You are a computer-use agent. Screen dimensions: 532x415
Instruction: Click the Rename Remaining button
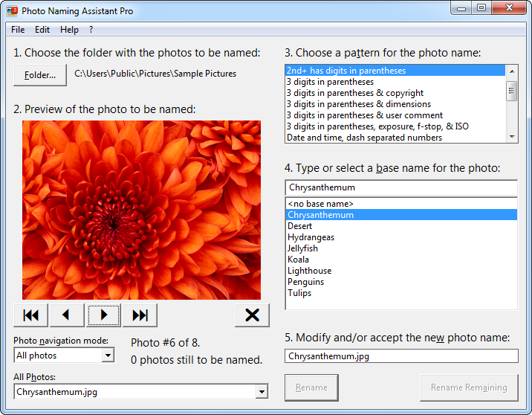tap(469, 387)
